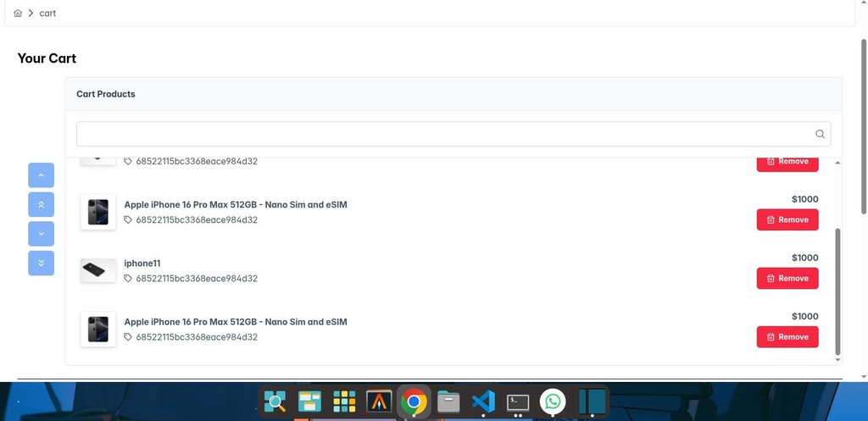Focus the cart products search field
Screen dimensions: 868x421
[453, 134]
